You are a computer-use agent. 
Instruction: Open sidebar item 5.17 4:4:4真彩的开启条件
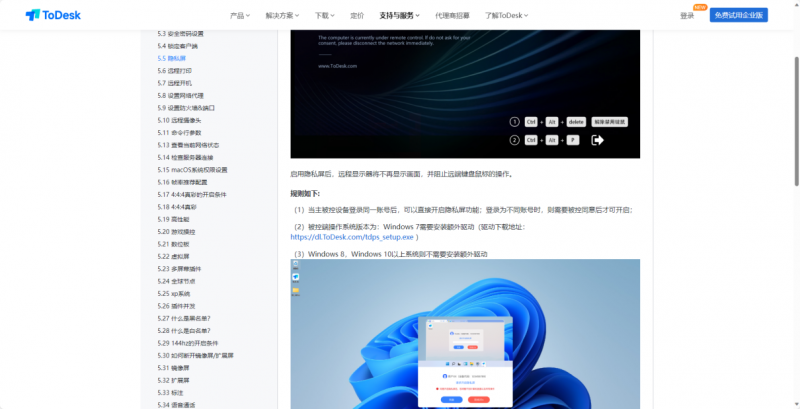click(x=192, y=194)
